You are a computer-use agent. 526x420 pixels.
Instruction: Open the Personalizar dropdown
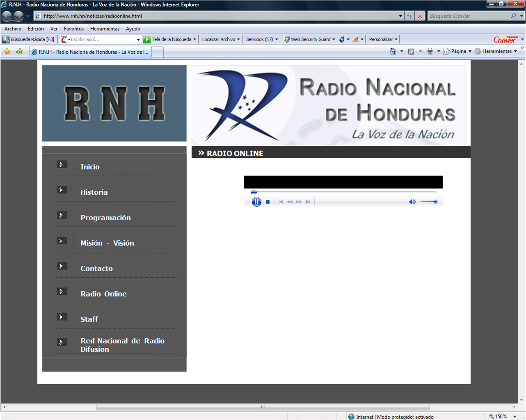[x=383, y=39]
